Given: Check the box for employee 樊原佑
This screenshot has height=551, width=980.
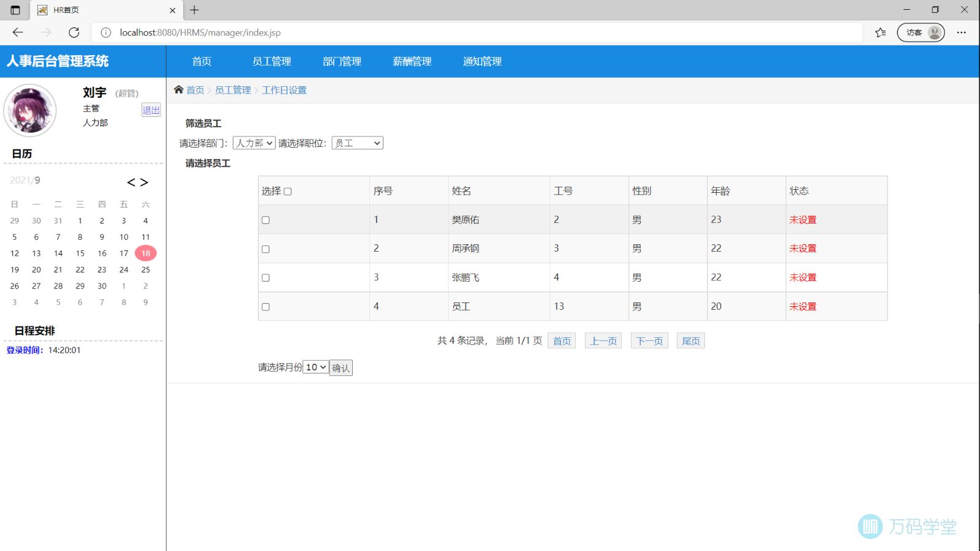Looking at the screenshot, I should pos(266,220).
